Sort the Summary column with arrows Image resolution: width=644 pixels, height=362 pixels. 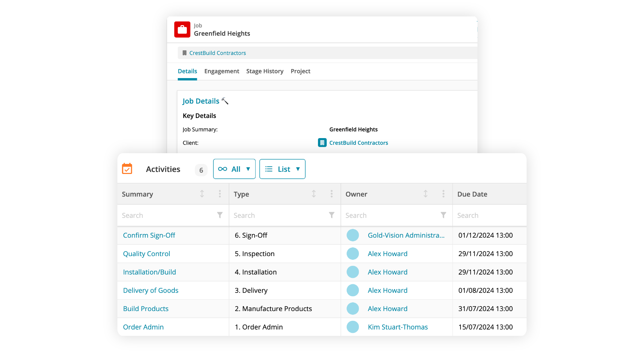[x=202, y=194]
